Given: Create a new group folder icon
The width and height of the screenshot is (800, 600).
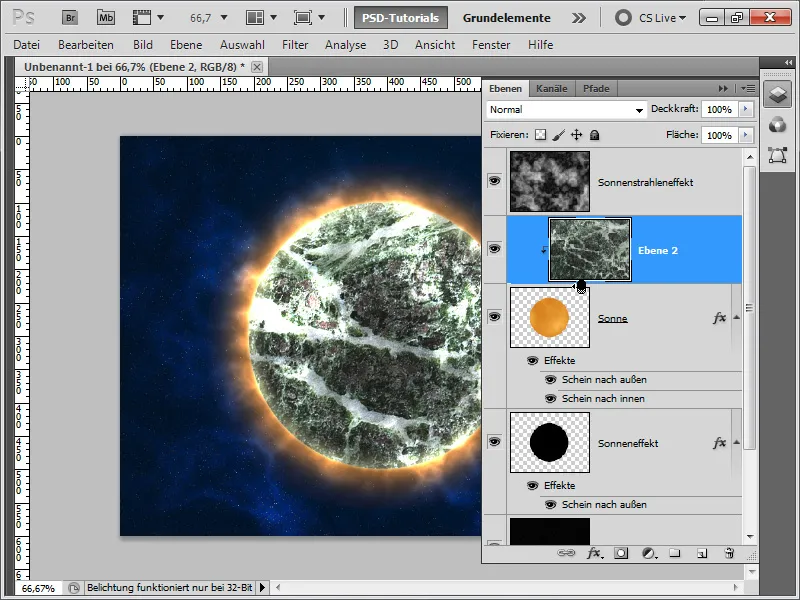Looking at the screenshot, I should [x=675, y=553].
